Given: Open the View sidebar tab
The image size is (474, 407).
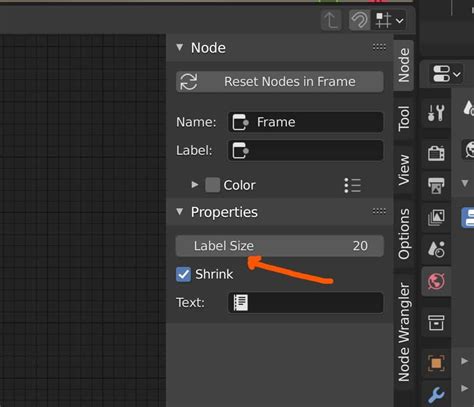Looking at the screenshot, I should pos(404,170).
